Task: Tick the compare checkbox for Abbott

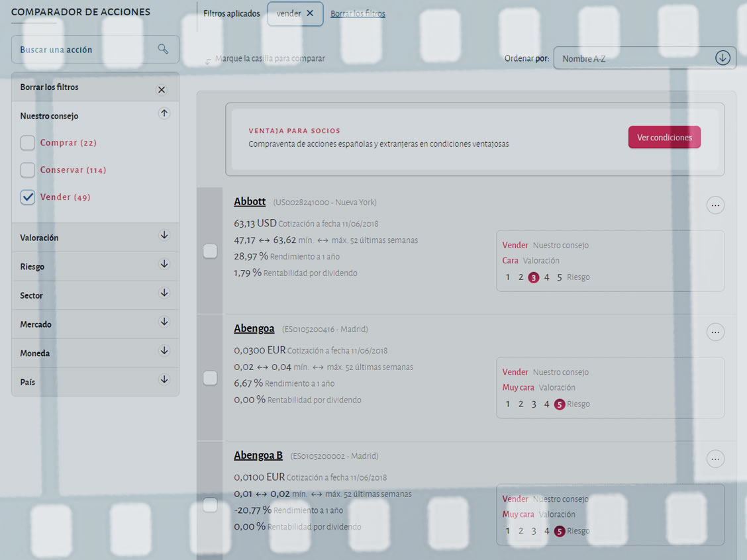Action: click(210, 251)
